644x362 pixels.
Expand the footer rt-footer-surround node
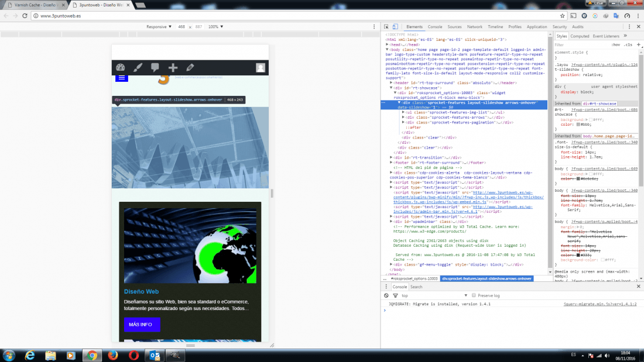point(391,163)
